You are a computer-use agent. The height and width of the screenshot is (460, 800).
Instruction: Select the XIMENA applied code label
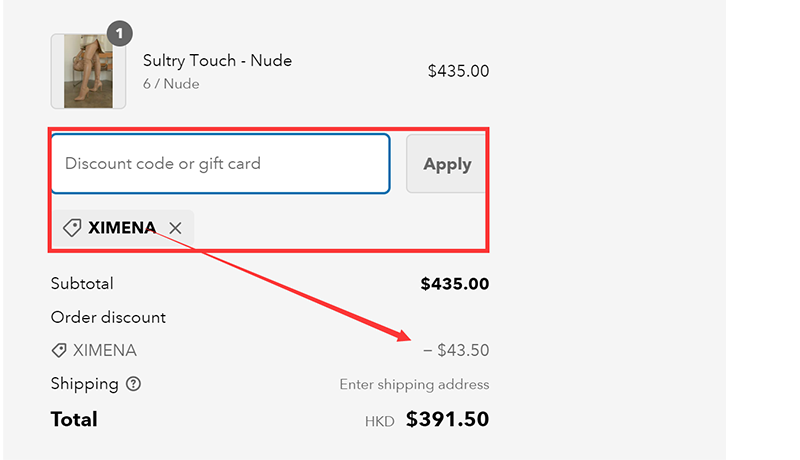122,228
